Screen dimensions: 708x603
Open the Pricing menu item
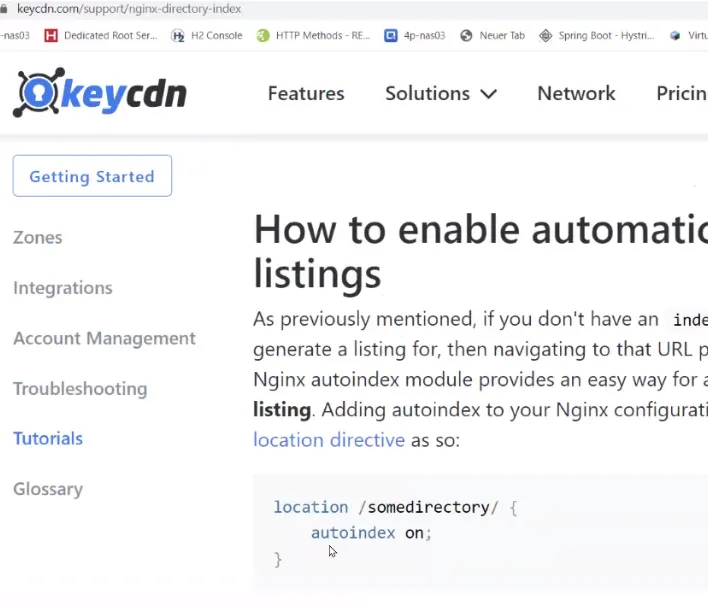point(682,93)
